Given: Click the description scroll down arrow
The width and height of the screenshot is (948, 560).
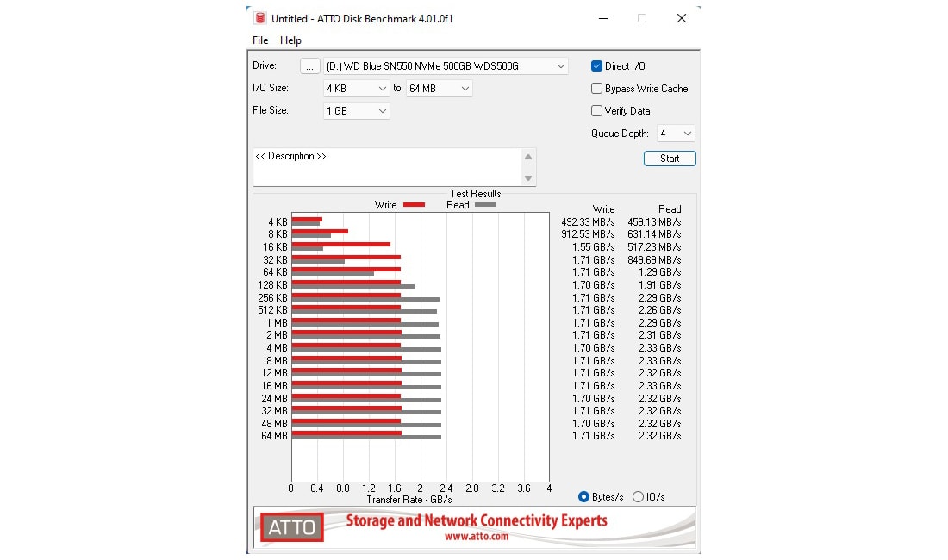Looking at the screenshot, I should [528, 178].
